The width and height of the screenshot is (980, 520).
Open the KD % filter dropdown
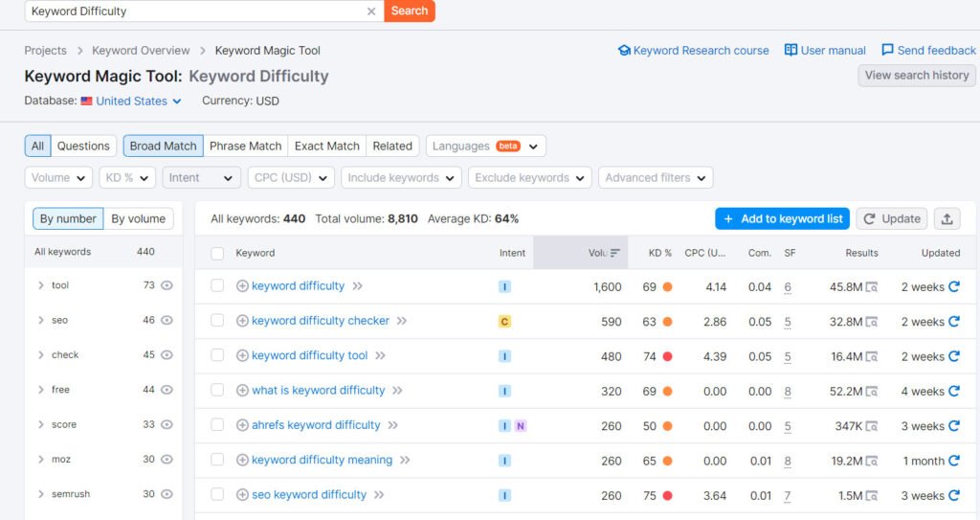pyautogui.click(x=127, y=178)
